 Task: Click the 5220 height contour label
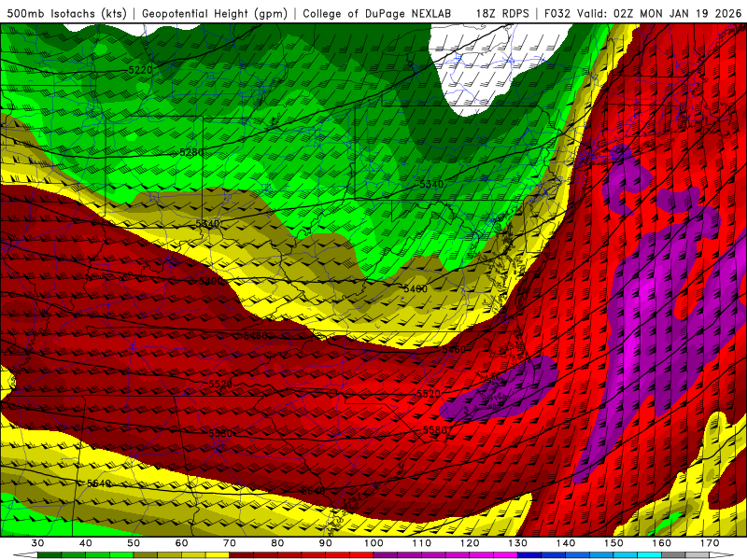coord(140,70)
